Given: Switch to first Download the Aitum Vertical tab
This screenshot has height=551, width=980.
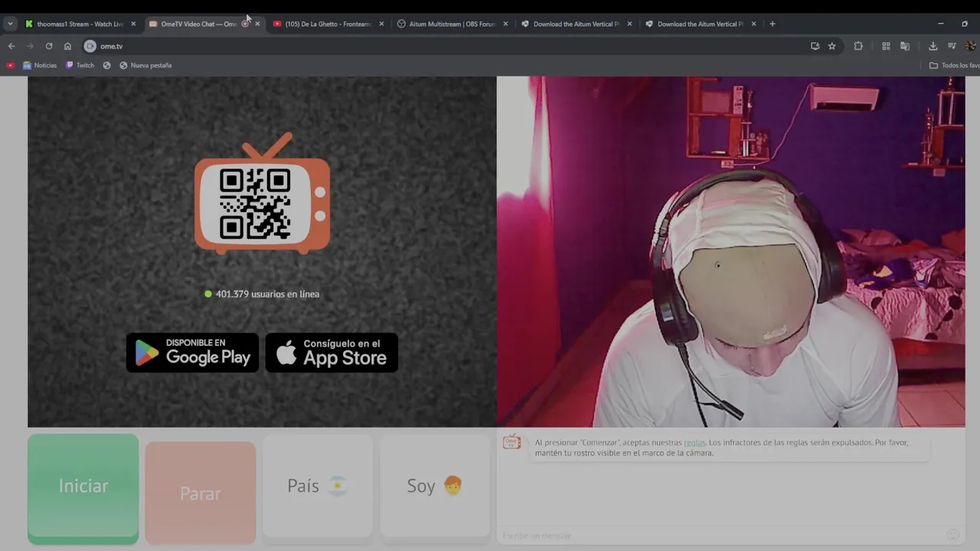Looking at the screenshot, I should coord(577,24).
